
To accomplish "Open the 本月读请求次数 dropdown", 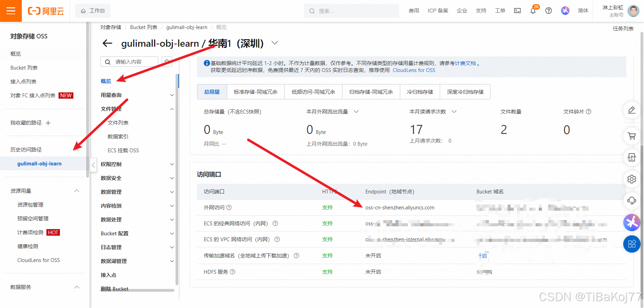I will point(454,111).
